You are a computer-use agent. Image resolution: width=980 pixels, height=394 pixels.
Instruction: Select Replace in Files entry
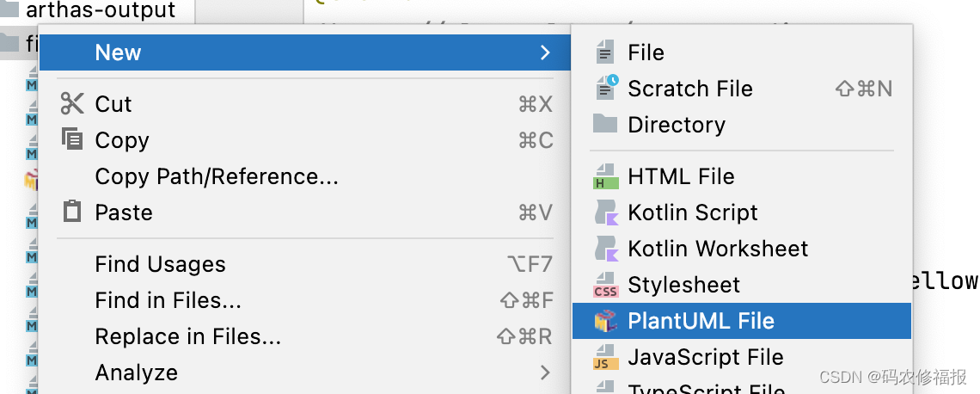pos(187,336)
